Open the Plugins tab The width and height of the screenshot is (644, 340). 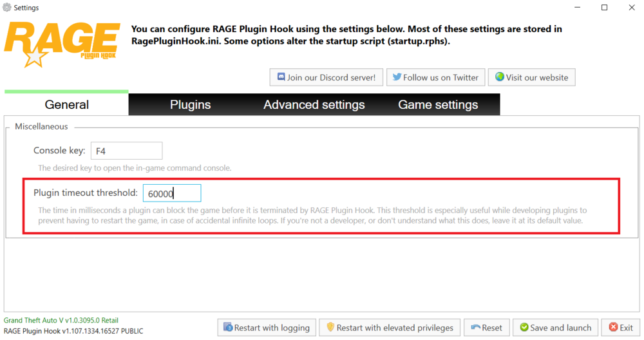190,104
